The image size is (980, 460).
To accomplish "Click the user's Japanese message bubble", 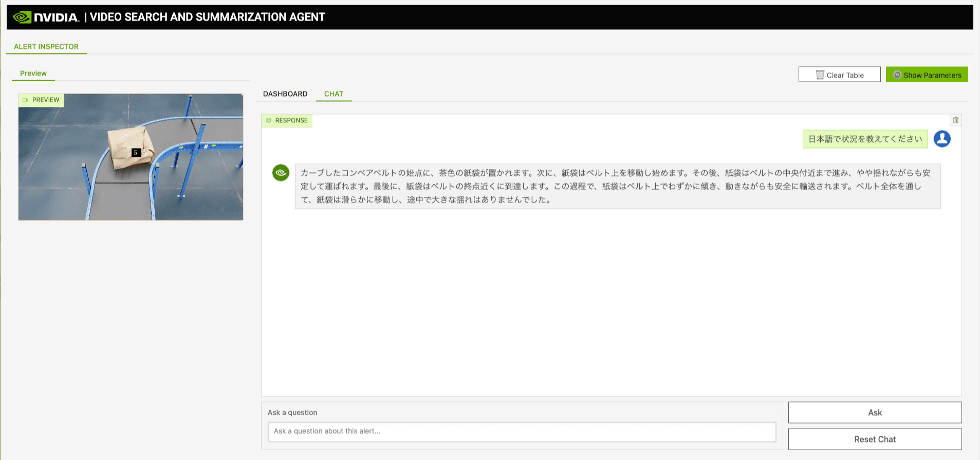I will [x=865, y=139].
